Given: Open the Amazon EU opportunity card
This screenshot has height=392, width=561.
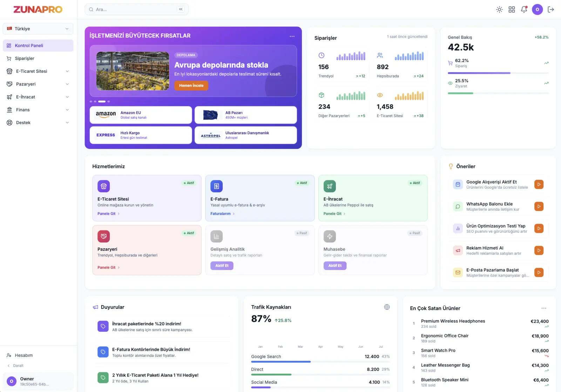Looking at the screenshot, I should [x=141, y=115].
